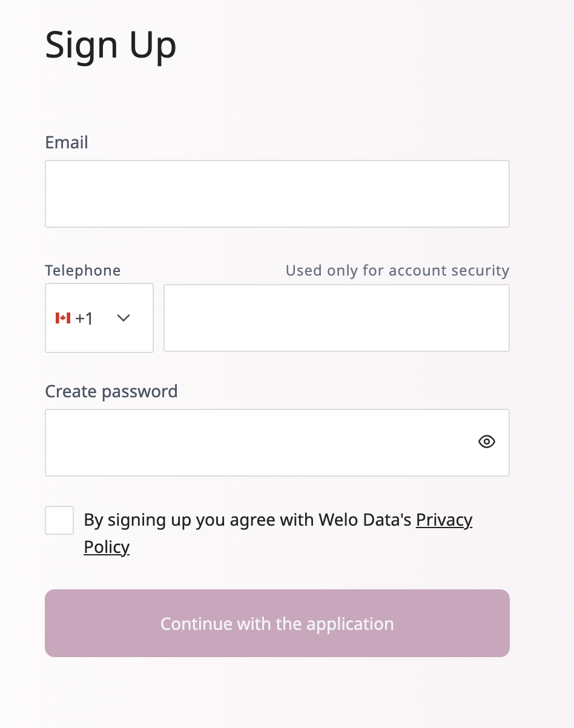Open the Privacy Policy link
The height and width of the screenshot is (728, 574).
coord(444,520)
